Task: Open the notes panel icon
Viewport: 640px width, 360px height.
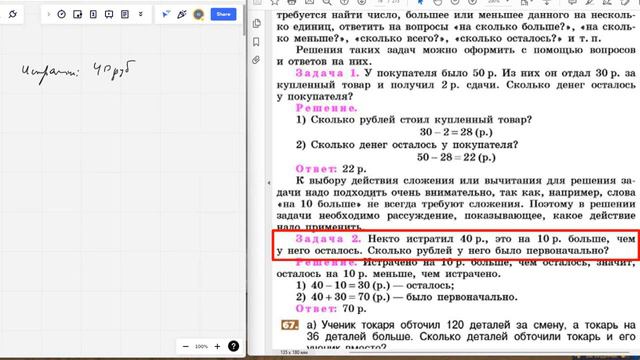Action: [125, 14]
